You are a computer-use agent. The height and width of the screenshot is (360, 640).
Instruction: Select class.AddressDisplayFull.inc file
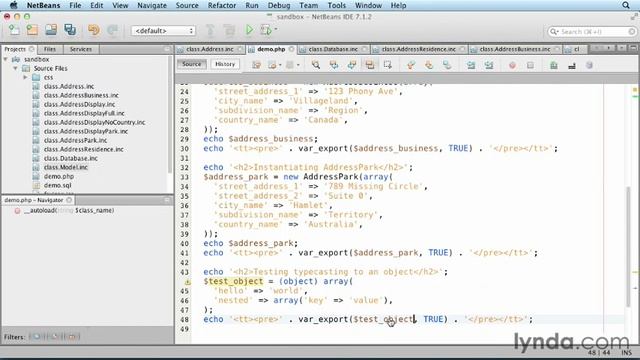coord(84,113)
